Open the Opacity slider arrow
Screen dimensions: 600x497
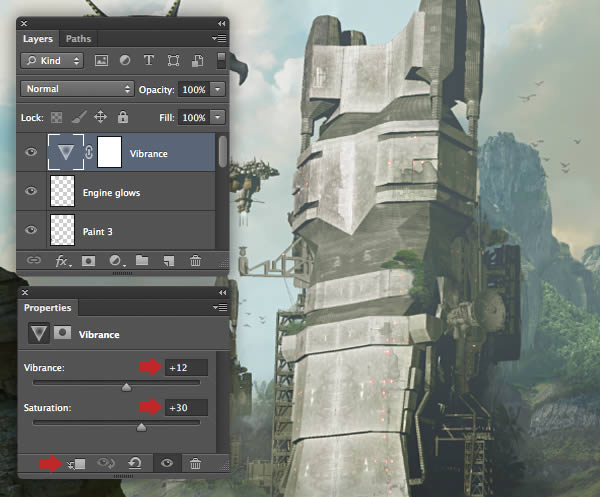tap(218, 89)
